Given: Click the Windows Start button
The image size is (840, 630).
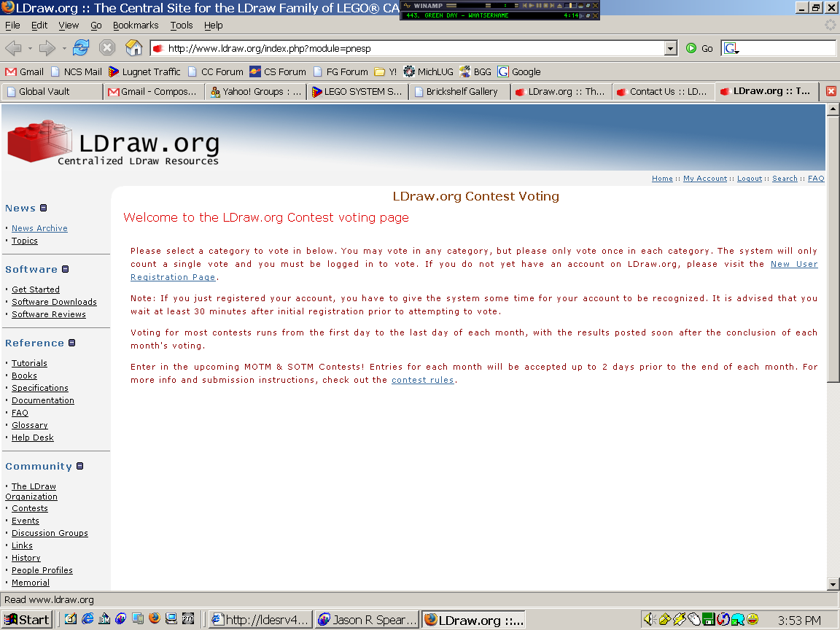Looking at the screenshot, I should [26, 619].
